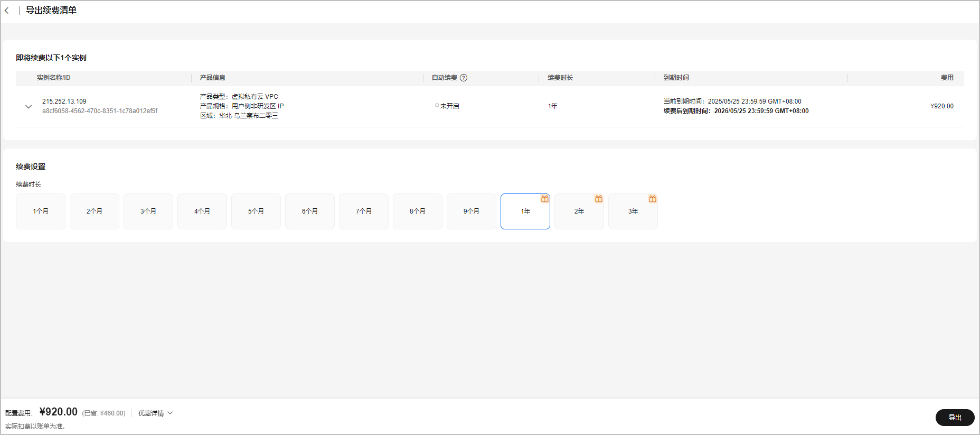Viewport: 980px width, 435px height.
Task: Click the ¥920.00 total configuration fee
Action: 59,412
